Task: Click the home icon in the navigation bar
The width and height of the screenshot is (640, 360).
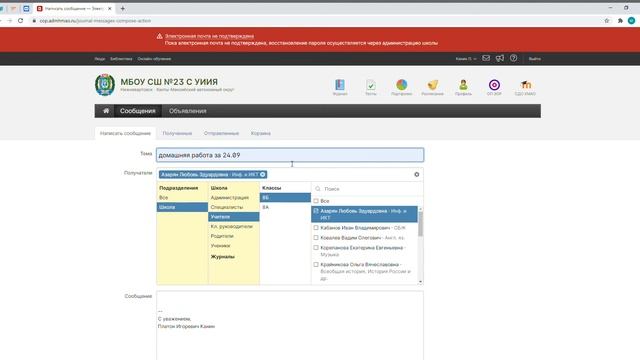Action: pos(106,111)
